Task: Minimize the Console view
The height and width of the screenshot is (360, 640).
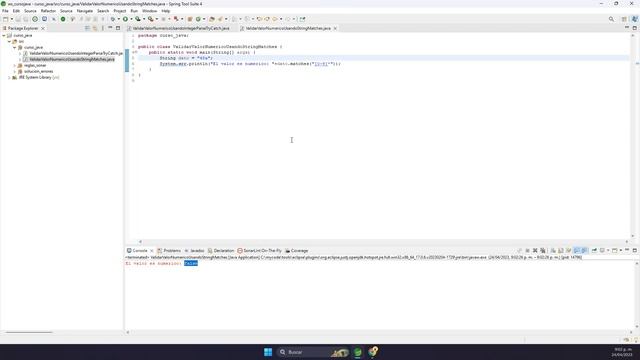Action: click(627, 250)
